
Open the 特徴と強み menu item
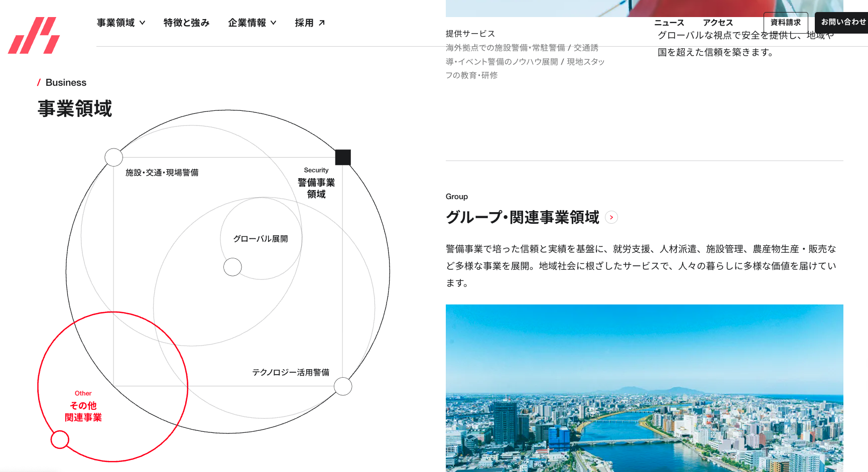[x=186, y=23]
